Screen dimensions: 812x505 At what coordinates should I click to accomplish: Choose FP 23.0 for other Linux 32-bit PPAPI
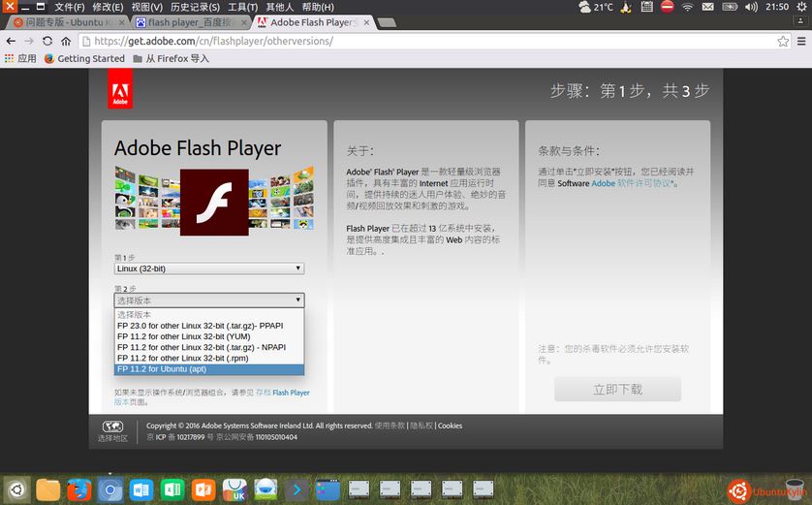tap(209, 326)
